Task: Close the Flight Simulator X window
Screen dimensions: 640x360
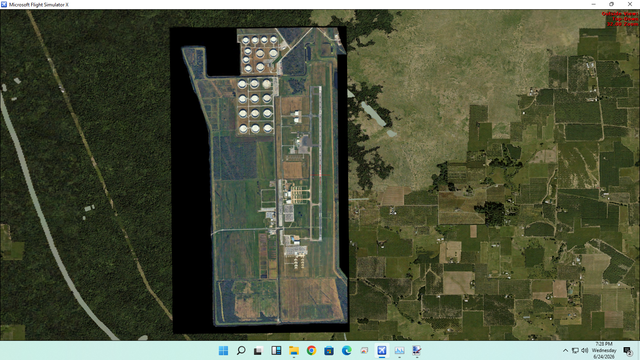Action: click(x=630, y=4)
